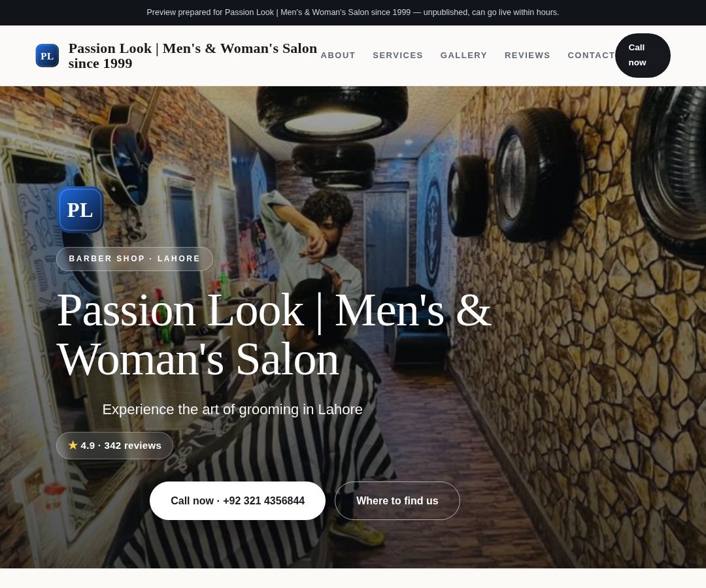
Task: Click the Barber Shop · Lahore pill
Action: [135, 259]
